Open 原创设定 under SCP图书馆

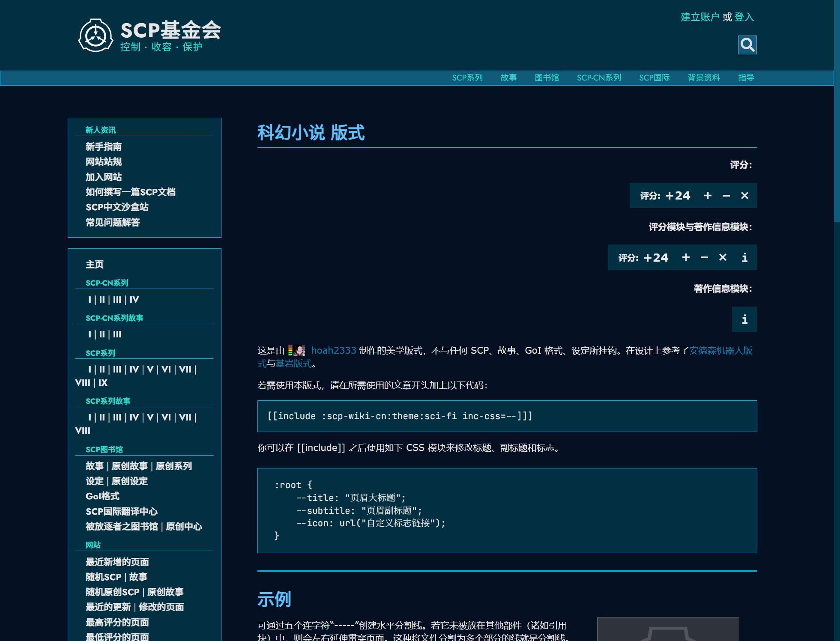coord(129,481)
